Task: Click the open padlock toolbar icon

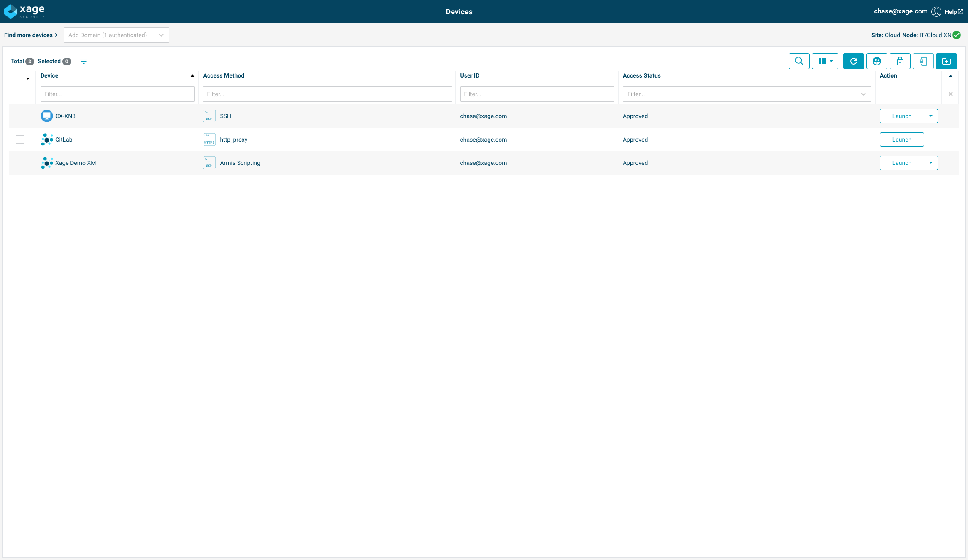Action: coord(900,61)
